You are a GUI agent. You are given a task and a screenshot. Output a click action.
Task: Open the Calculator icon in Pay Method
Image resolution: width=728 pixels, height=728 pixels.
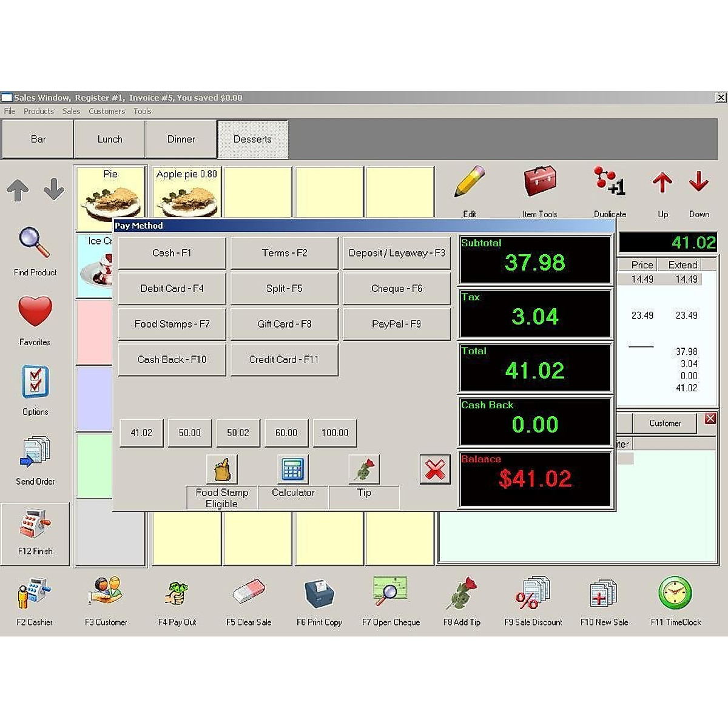click(x=293, y=470)
